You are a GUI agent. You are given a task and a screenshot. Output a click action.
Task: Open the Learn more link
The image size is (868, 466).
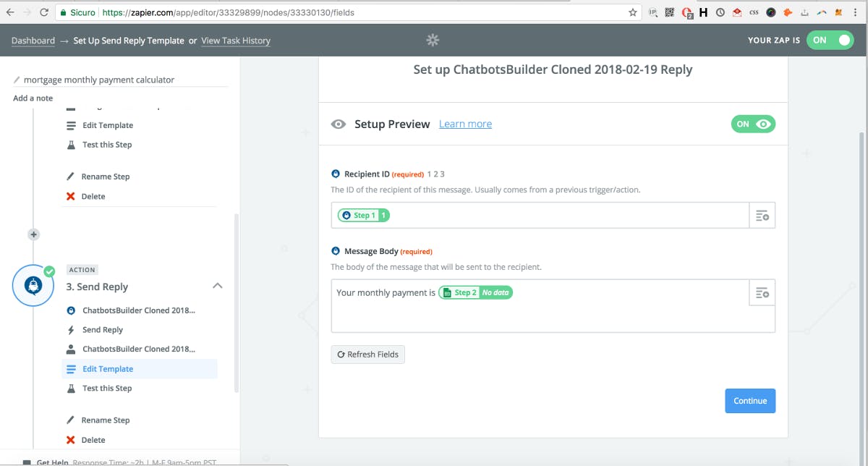coord(465,124)
